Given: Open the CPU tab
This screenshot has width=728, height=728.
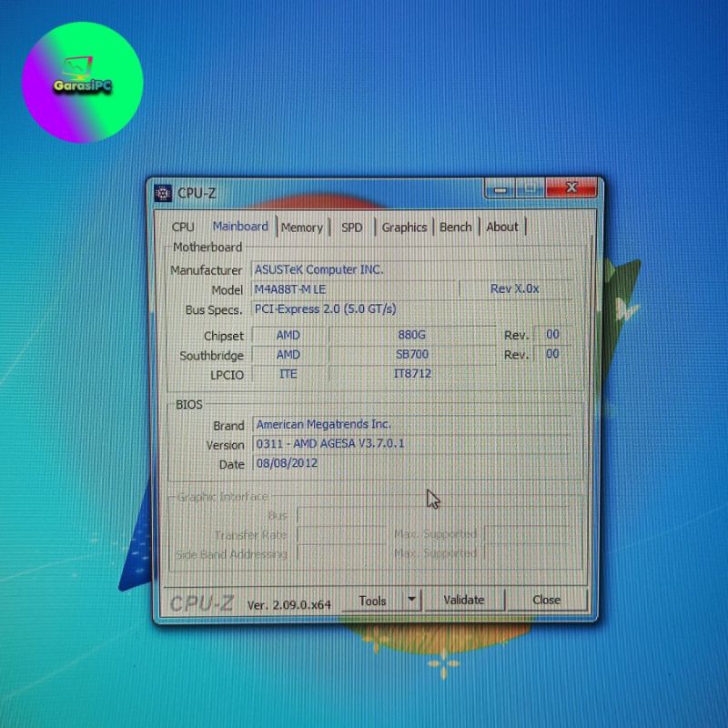Looking at the screenshot, I should tap(183, 227).
